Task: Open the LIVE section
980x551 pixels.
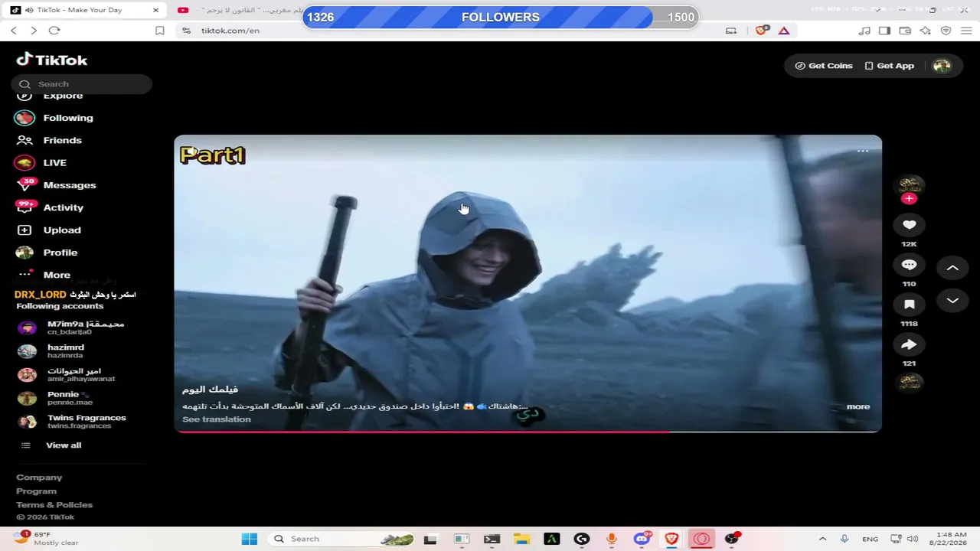Action: click(41, 163)
